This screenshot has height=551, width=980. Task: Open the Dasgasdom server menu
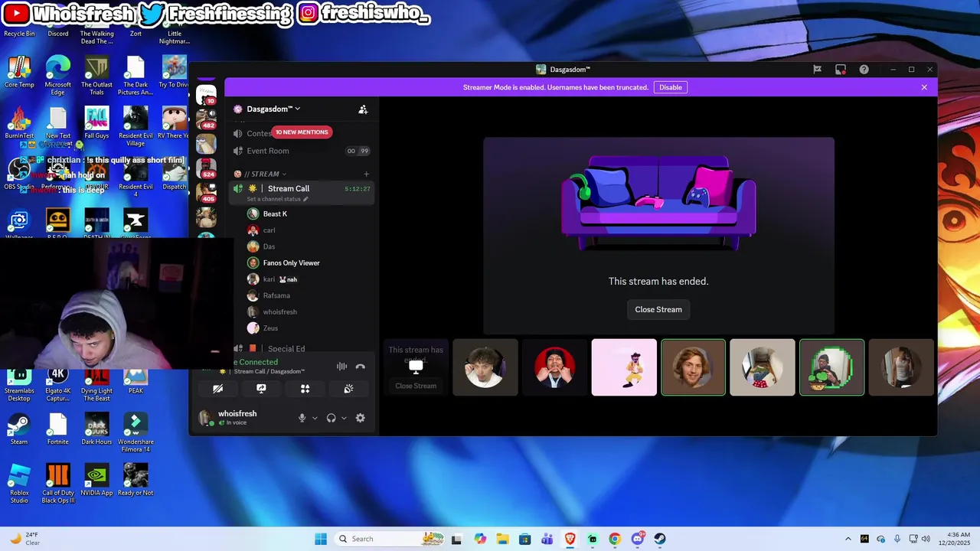coord(273,109)
